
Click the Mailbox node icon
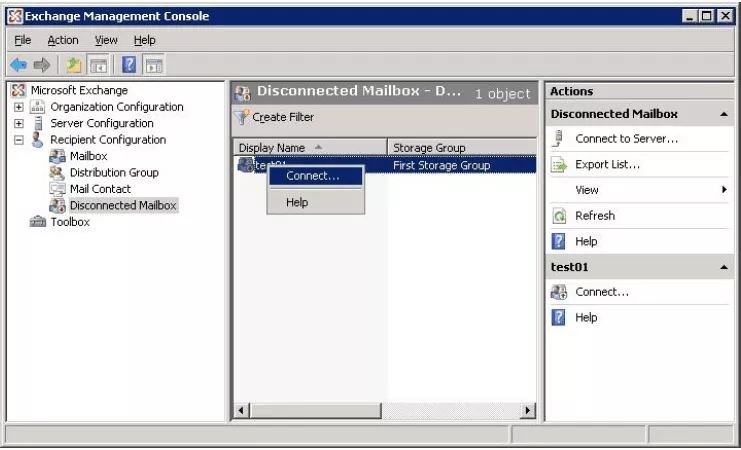(57, 156)
